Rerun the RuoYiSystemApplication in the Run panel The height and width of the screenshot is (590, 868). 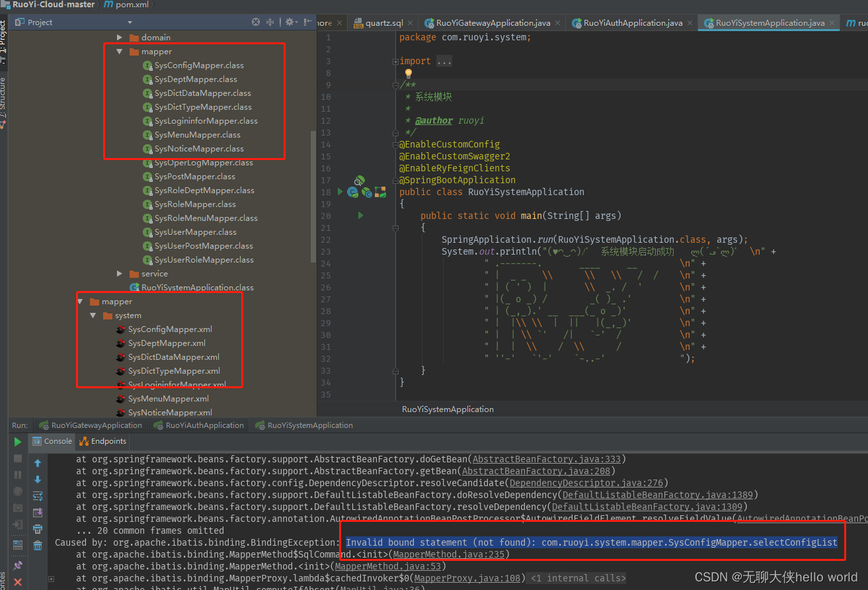tap(18, 442)
